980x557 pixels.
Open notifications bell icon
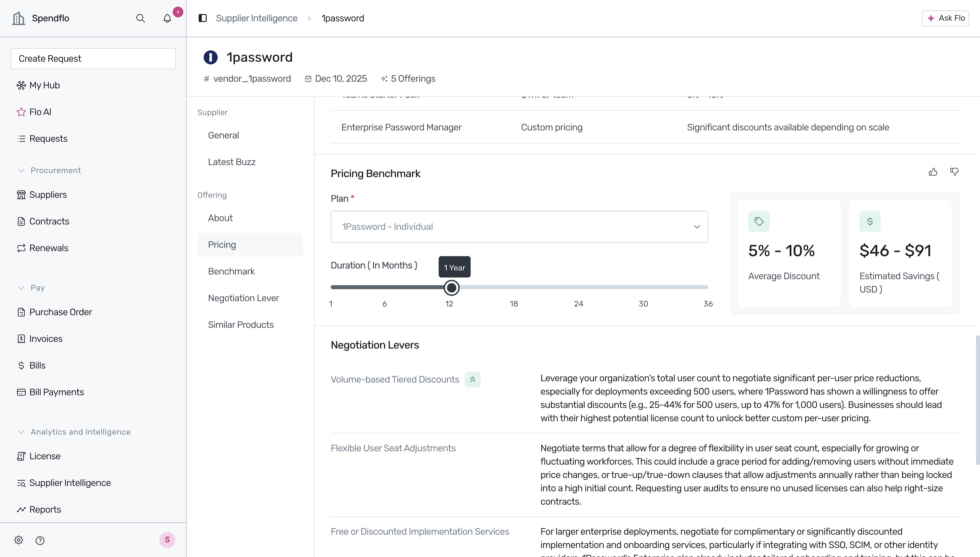click(x=167, y=18)
